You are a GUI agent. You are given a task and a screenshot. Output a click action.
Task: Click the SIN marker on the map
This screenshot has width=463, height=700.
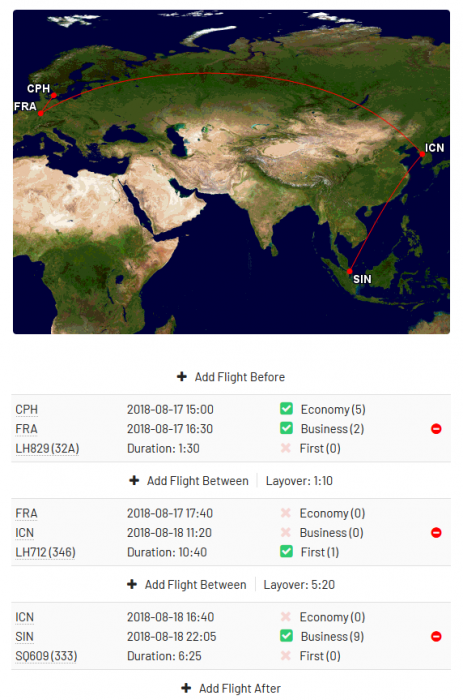(350, 271)
